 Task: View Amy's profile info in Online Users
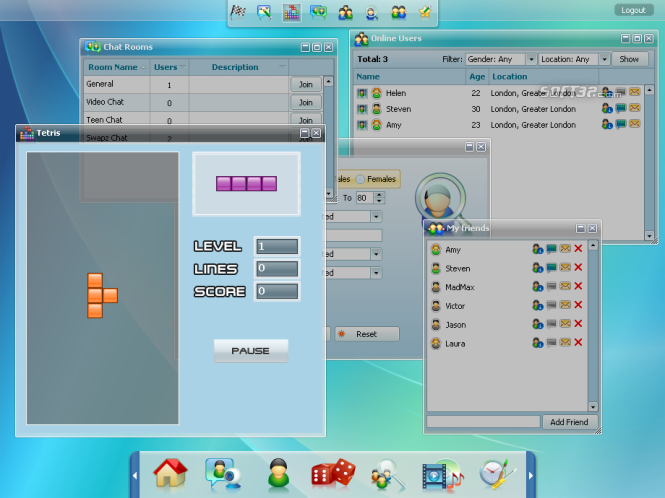coord(607,124)
